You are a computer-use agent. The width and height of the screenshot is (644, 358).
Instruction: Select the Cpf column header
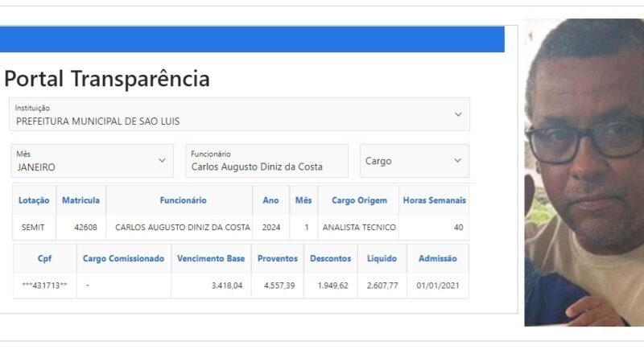[44, 259]
